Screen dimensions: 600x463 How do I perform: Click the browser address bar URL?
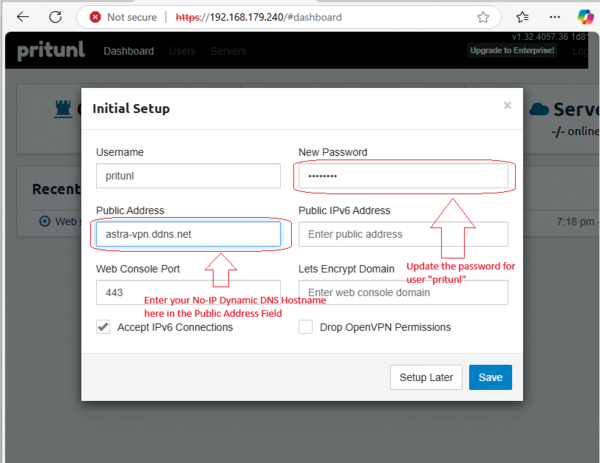coord(259,17)
